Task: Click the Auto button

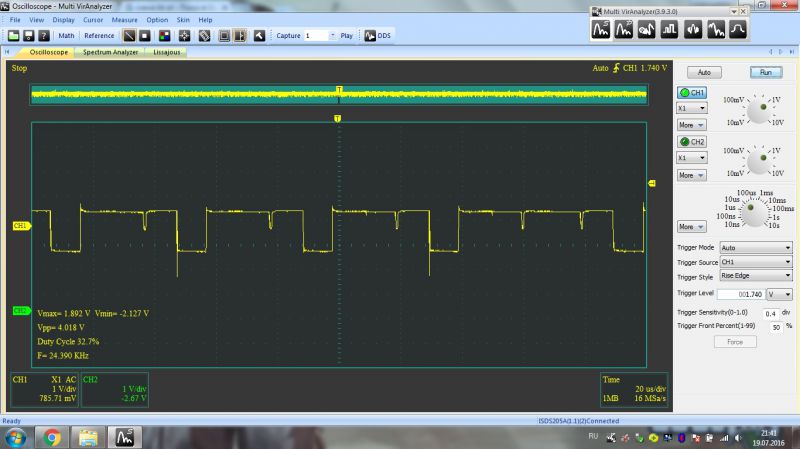Action: coord(704,72)
